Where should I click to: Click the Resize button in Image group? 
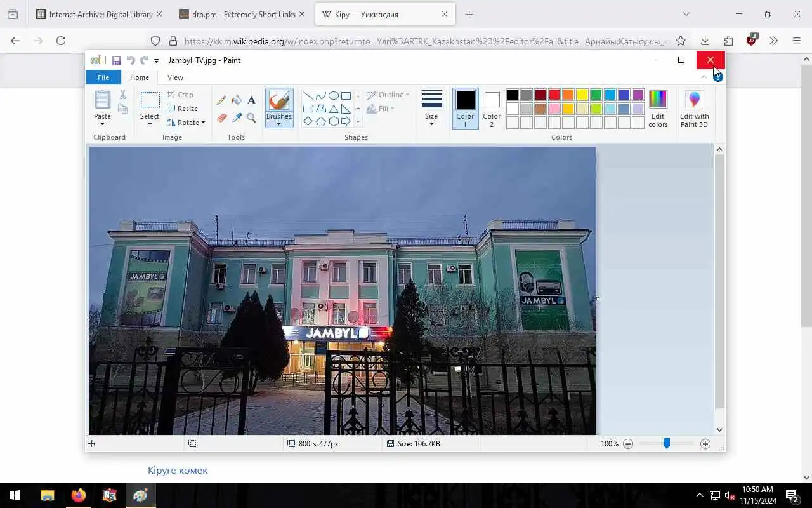(x=183, y=109)
